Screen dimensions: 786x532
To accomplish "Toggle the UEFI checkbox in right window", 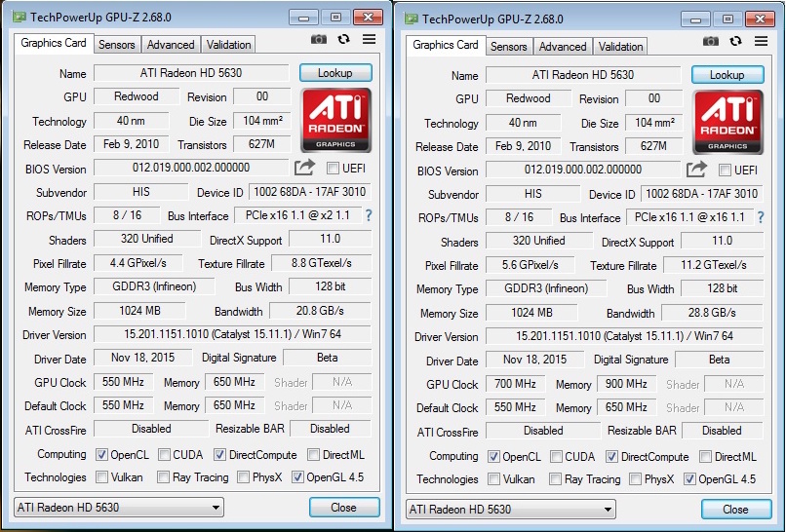I will pyautogui.click(x=725, y=171).
